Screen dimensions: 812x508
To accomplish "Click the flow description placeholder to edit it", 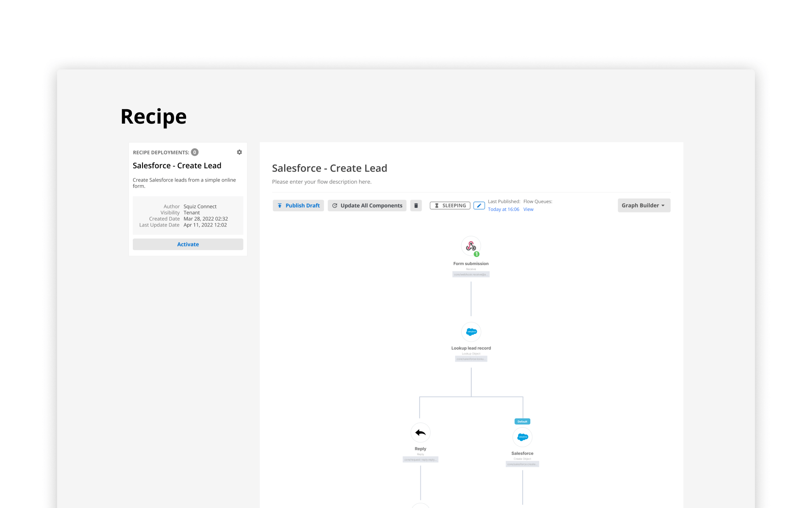I will (x=321, y=182).
